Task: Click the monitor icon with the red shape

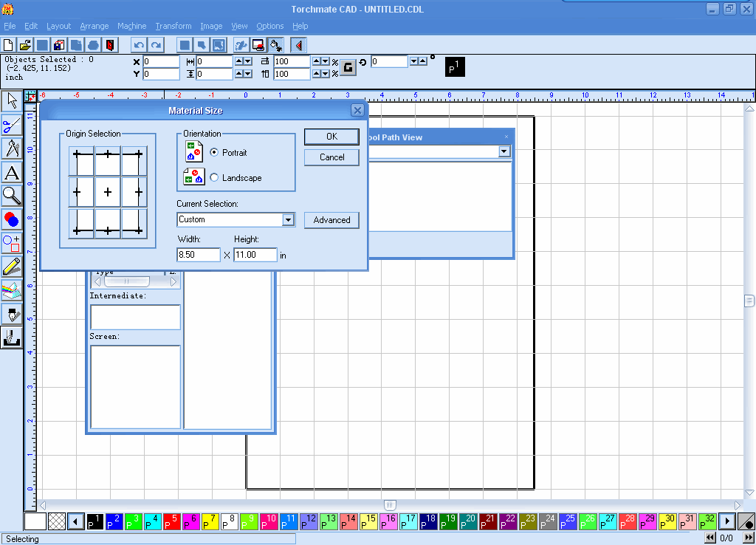Action: coord(258,45)
